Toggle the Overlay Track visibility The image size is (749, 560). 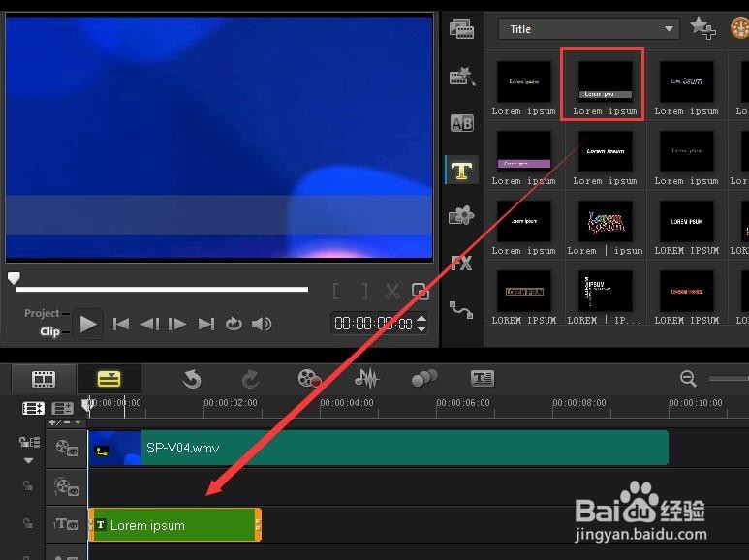(x=67, y=486)
